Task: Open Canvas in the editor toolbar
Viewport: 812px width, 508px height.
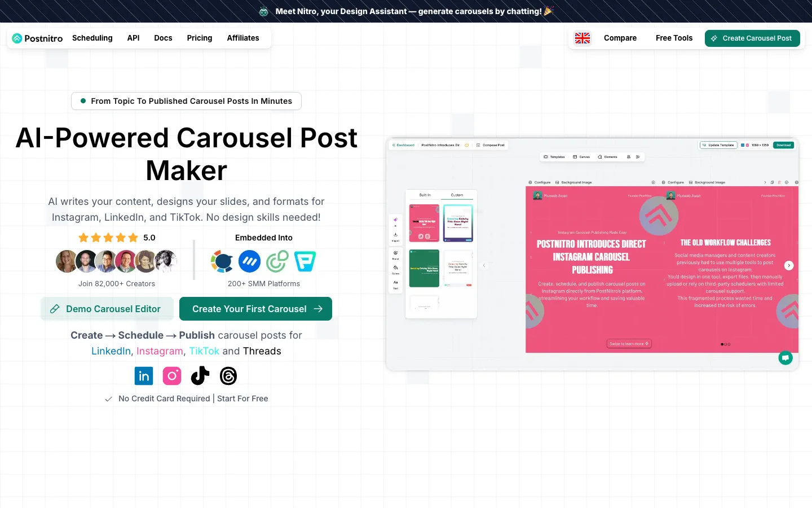Action: coord(581,157)
